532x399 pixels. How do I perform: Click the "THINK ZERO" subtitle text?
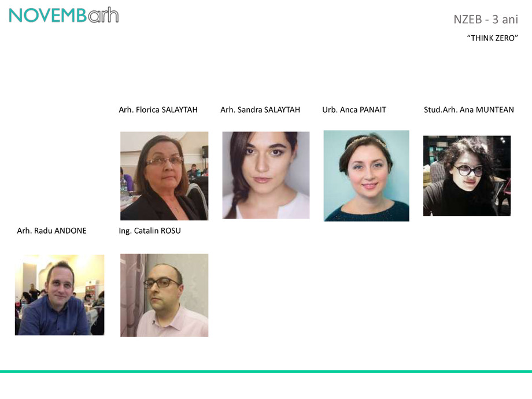pos(492,38)
